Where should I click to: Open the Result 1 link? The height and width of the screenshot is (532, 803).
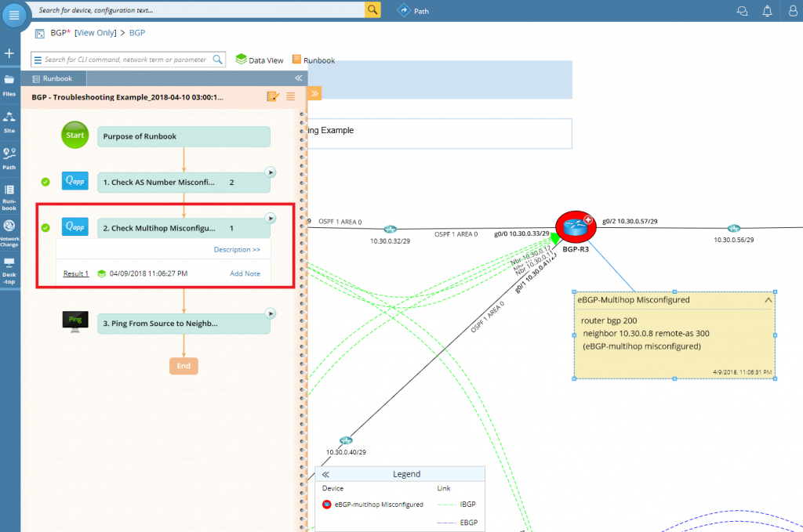pos(76,273)
